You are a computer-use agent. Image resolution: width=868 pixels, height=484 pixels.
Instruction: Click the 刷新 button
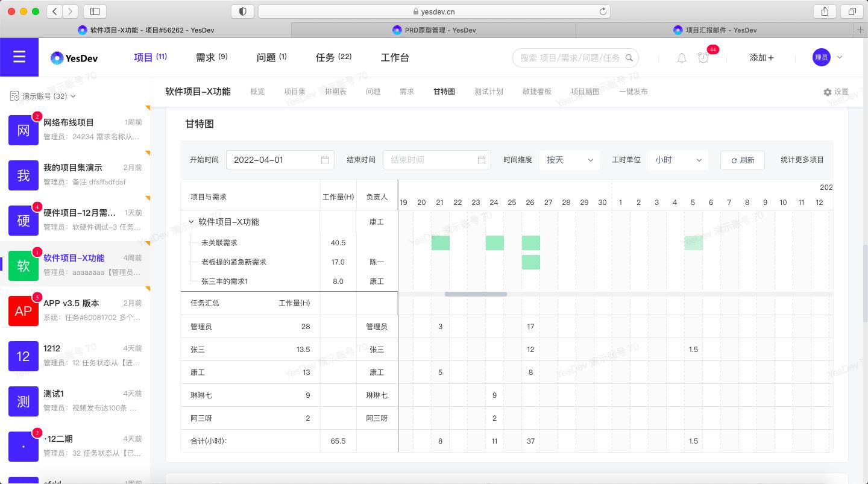(742, 160)
